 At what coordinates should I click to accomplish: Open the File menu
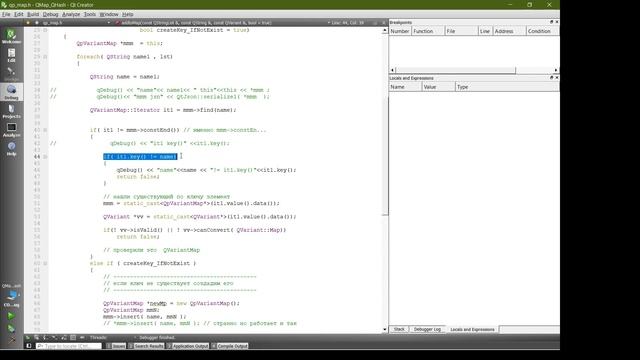coord(6,14)
